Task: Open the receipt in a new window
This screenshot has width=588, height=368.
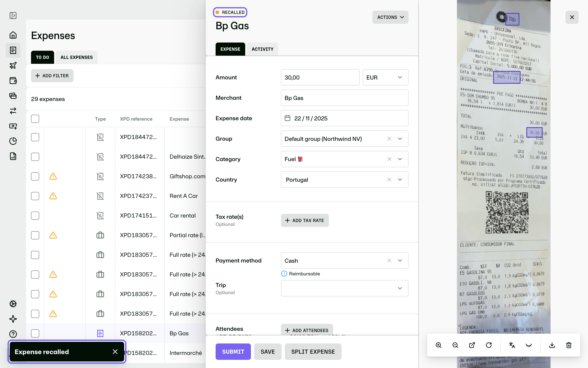Action: [472, 345]
